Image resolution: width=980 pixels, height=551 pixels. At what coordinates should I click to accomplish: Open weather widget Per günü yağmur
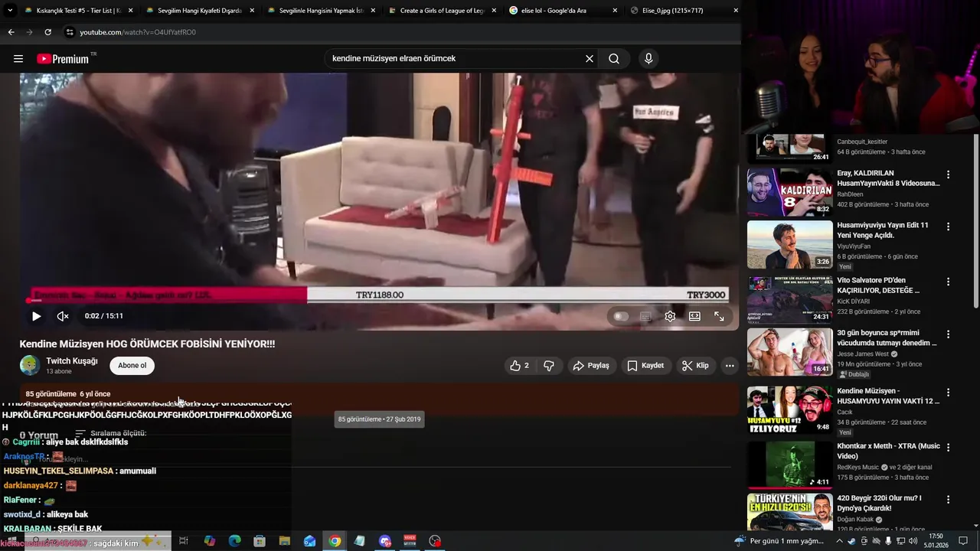(779, 541)
